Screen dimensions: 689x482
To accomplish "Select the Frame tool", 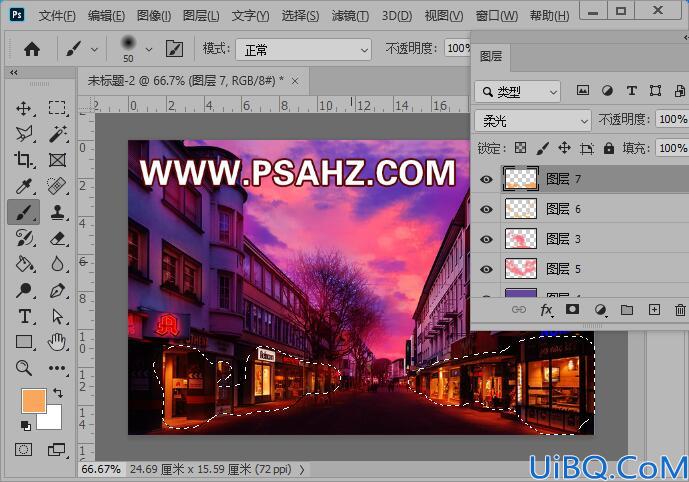I will (x=58, y=159).
